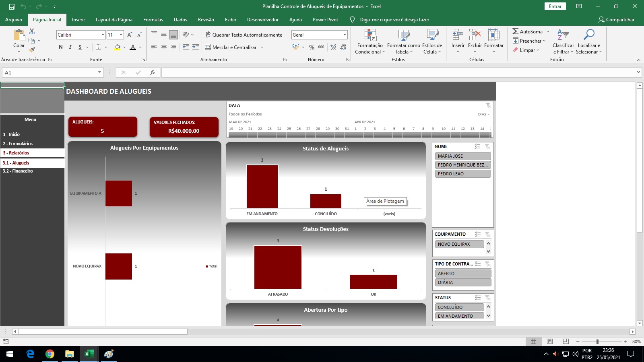This screenshot has height=362, width=644.
Task: Toggle multi-select on the EQUIPAMENTO slicer
Action: pyautogui.click(x=478, y=234)
